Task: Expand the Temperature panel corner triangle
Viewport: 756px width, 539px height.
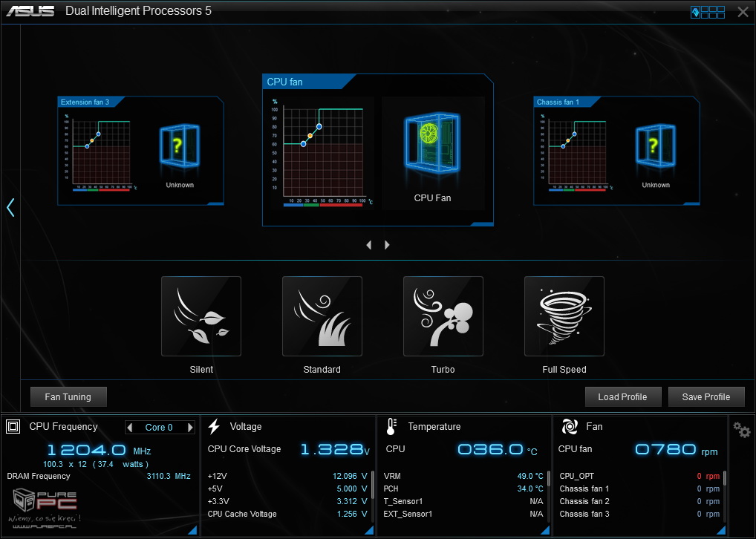Action: coord(545,530)
